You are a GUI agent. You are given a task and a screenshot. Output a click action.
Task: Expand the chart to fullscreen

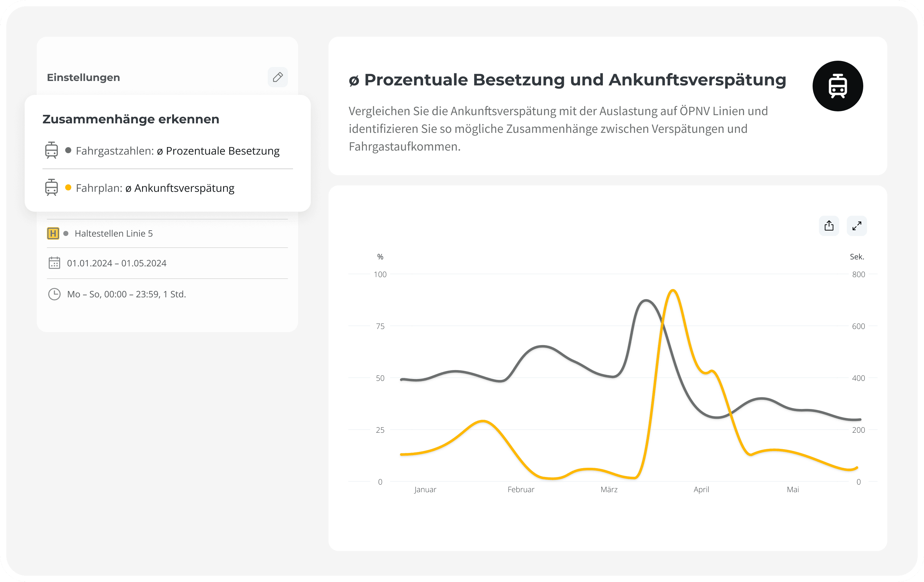pyautogui.click(x=857, y=226)
